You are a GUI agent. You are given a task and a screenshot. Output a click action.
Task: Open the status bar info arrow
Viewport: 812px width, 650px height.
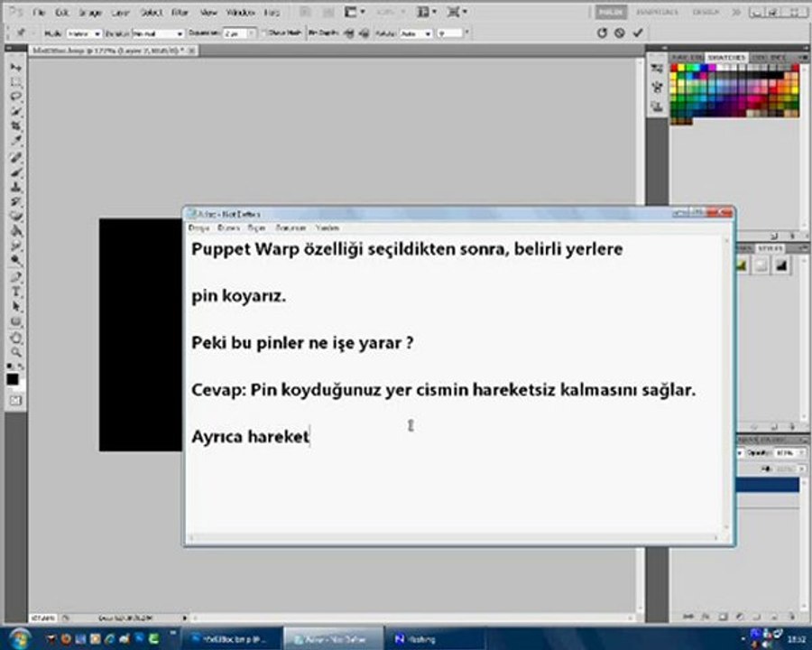[184, 617]
